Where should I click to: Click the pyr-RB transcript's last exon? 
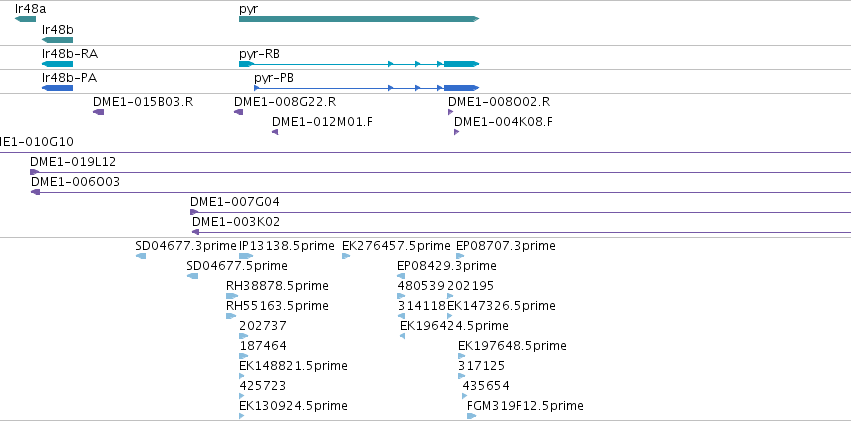pyautogui.click(x=461, y=64)
